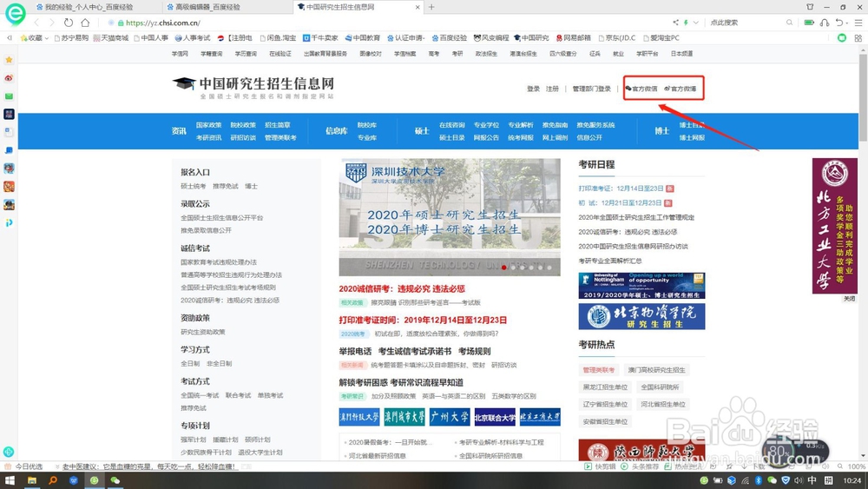
Task: Go back with the back arrow
Action: click(36, 23)
